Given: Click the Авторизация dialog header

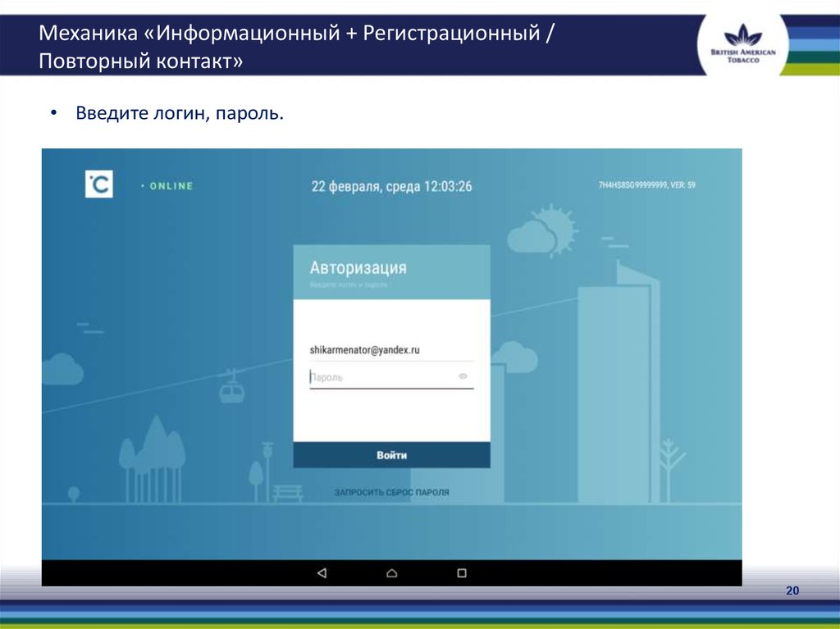Looking at the screenshot, I should [359, 266].
